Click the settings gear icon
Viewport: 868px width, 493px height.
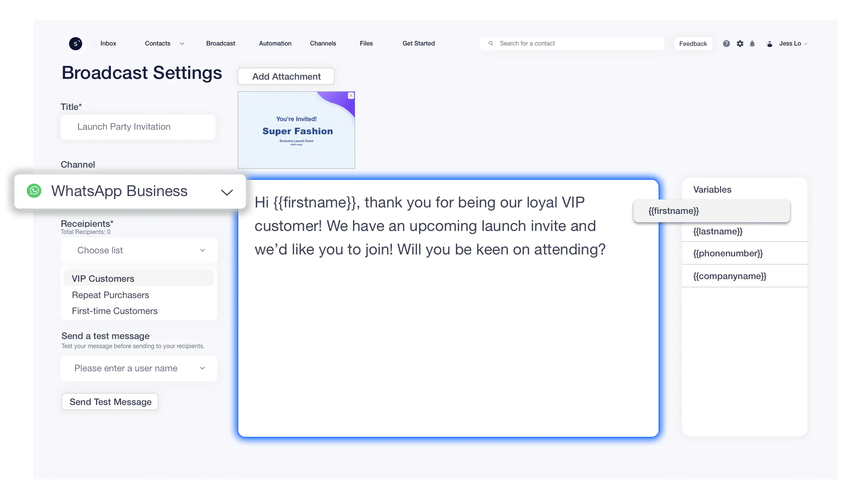coord(740,44)
